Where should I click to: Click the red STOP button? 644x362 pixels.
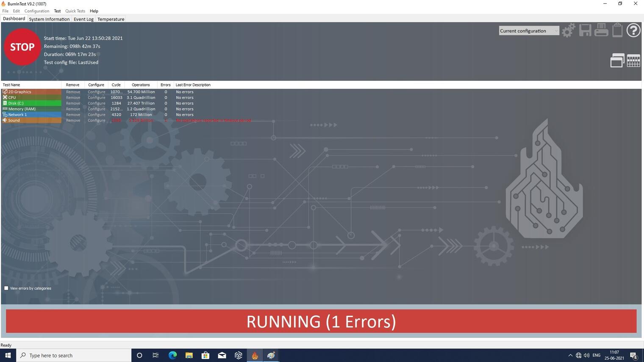(22, 47)
